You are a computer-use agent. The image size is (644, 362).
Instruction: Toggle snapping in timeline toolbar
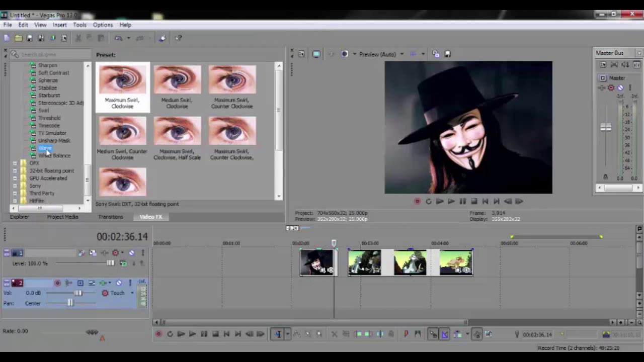[433, 334]
